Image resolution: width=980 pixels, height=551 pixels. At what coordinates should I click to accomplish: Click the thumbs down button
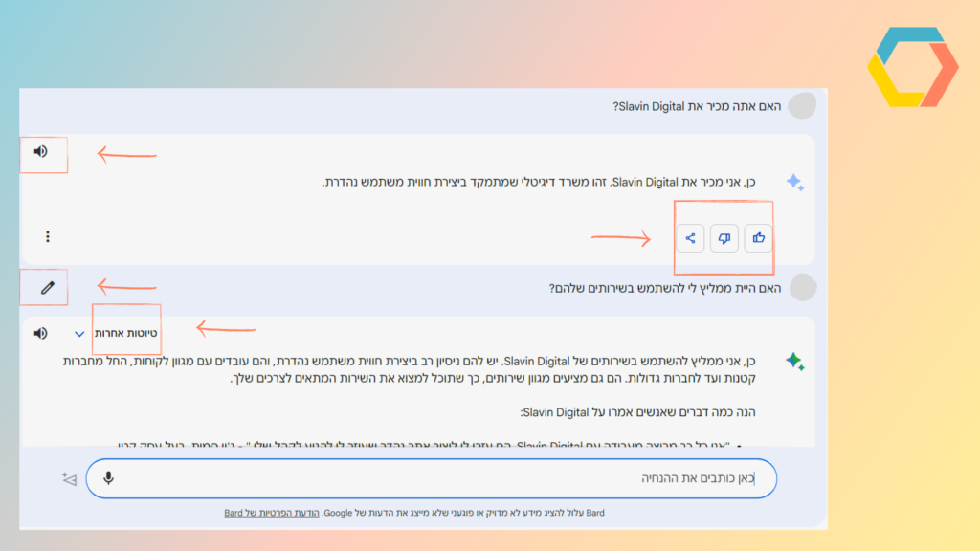724,238
